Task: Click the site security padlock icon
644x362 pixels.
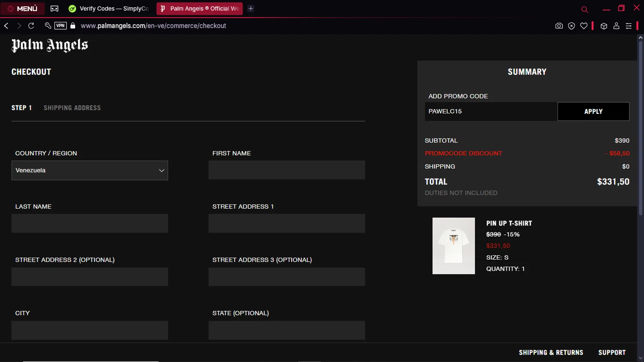Action: click(73, 26)
